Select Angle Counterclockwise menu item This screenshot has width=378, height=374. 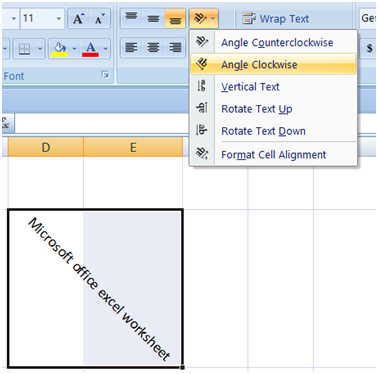[x=273, y=42]
